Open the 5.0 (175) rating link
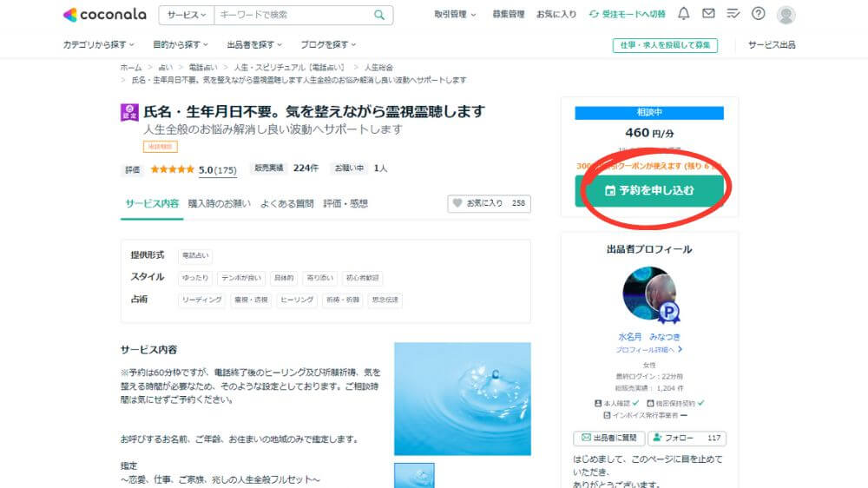This screenshot has width=868, height=488. [x=218, y=169]
